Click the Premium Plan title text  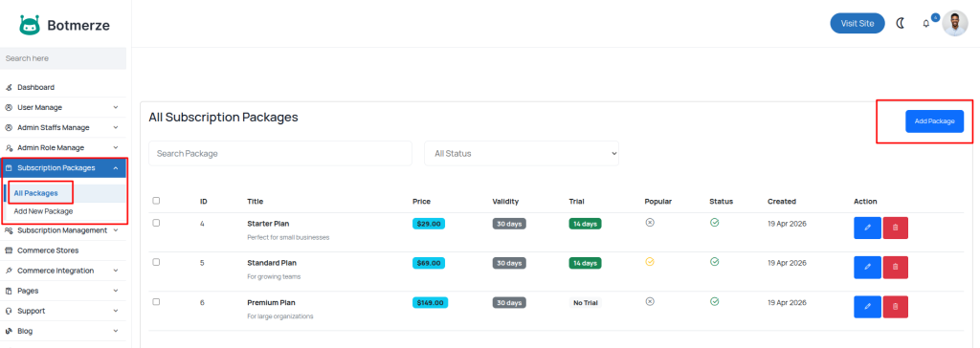point(271,302)
